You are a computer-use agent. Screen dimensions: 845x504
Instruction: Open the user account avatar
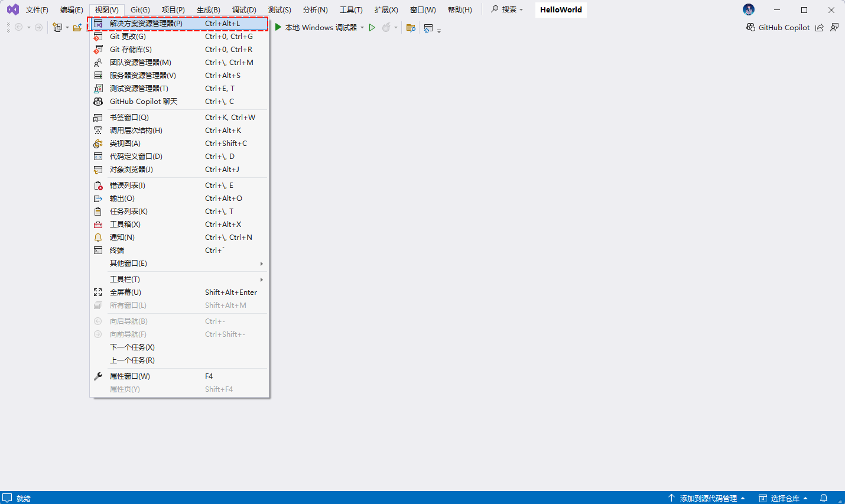[749, 9]
